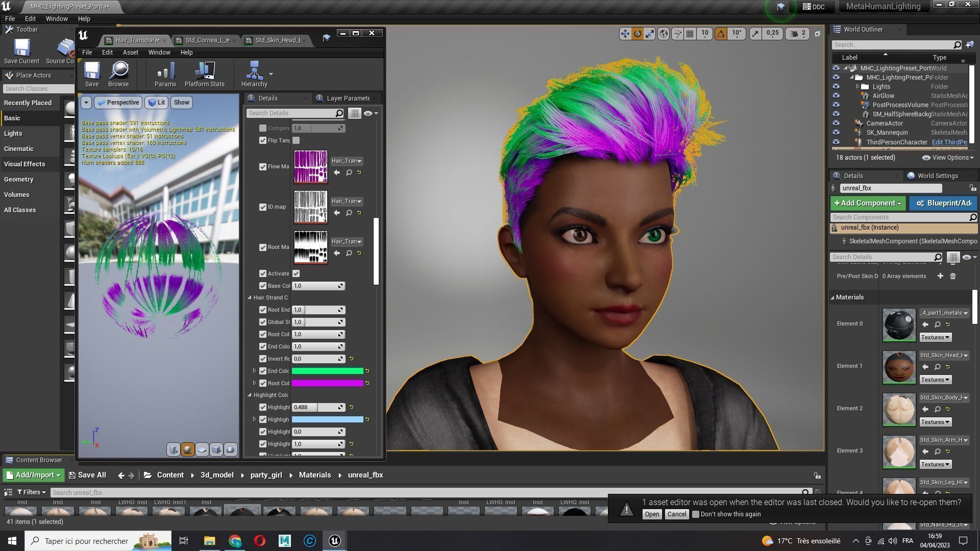
Task: Uncheck the ID map parameter checkbox
Action: click(263, 207)
